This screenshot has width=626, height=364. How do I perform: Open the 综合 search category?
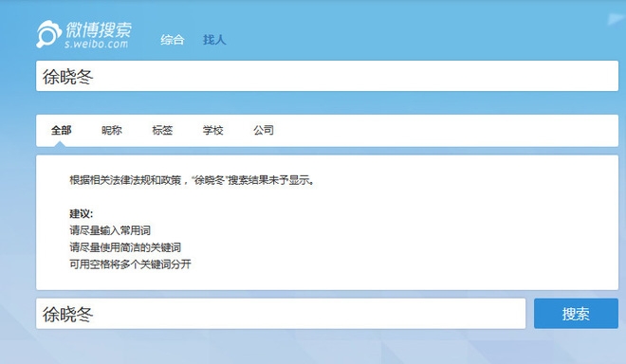click(173, 40)
